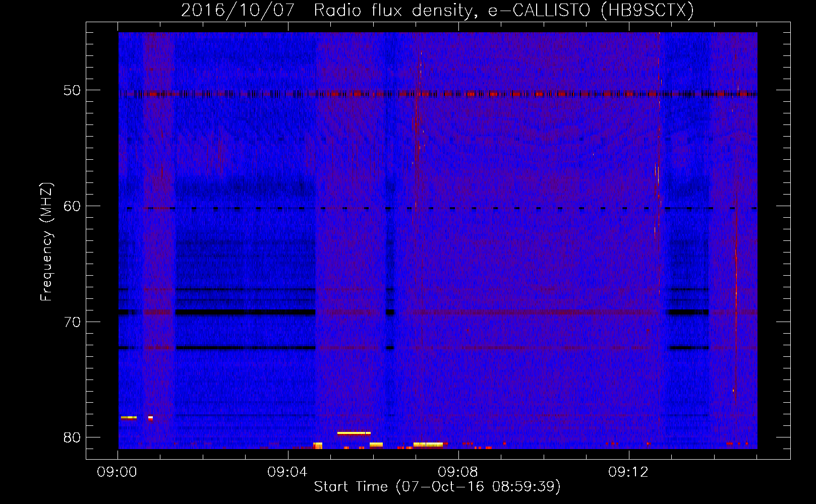Viewport: 816px width, 504px height.
Task: Click the yellow burst at 78 MHz near 09:00
Action: 129,417
